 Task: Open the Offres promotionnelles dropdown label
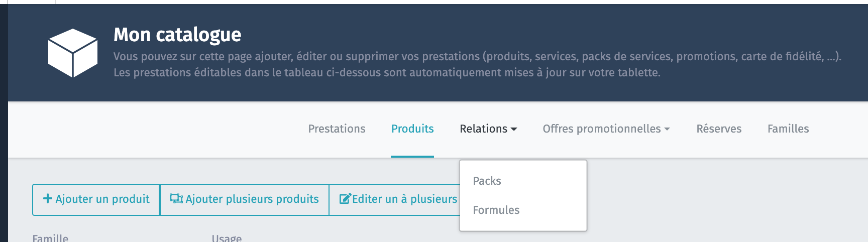pyautogui.click(x=601, y=129)
